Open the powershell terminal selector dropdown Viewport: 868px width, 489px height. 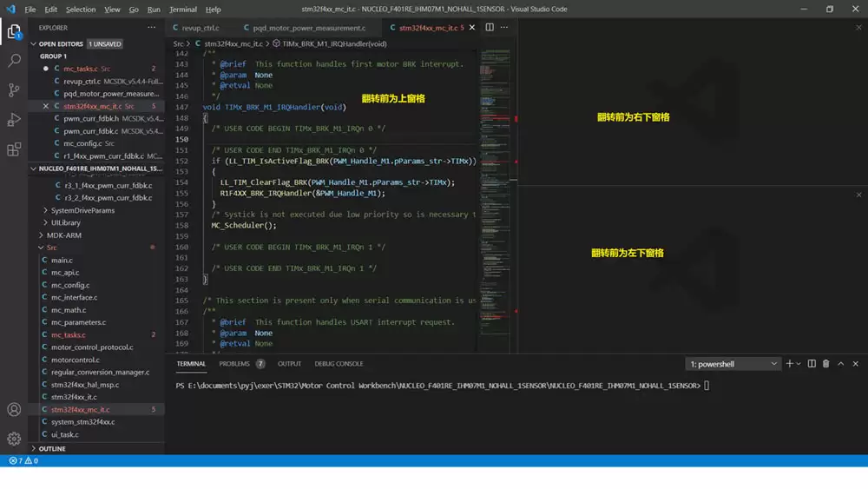coord(733,364)
